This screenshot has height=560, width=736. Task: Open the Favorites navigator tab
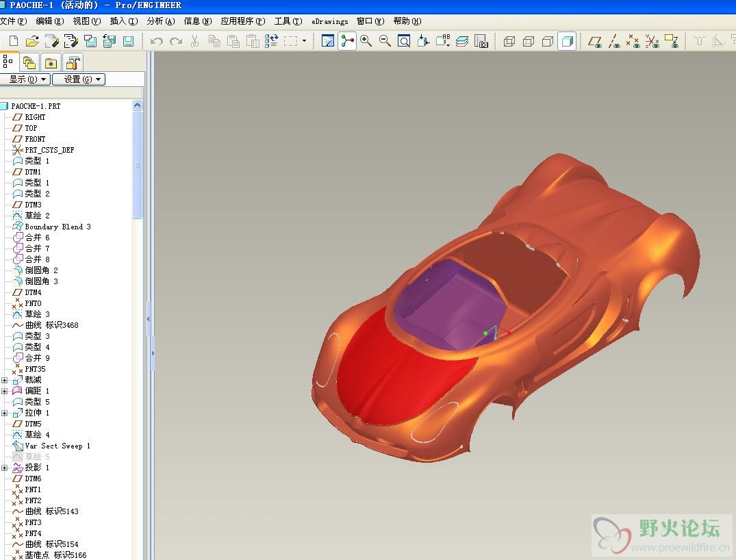click(51, 62)
